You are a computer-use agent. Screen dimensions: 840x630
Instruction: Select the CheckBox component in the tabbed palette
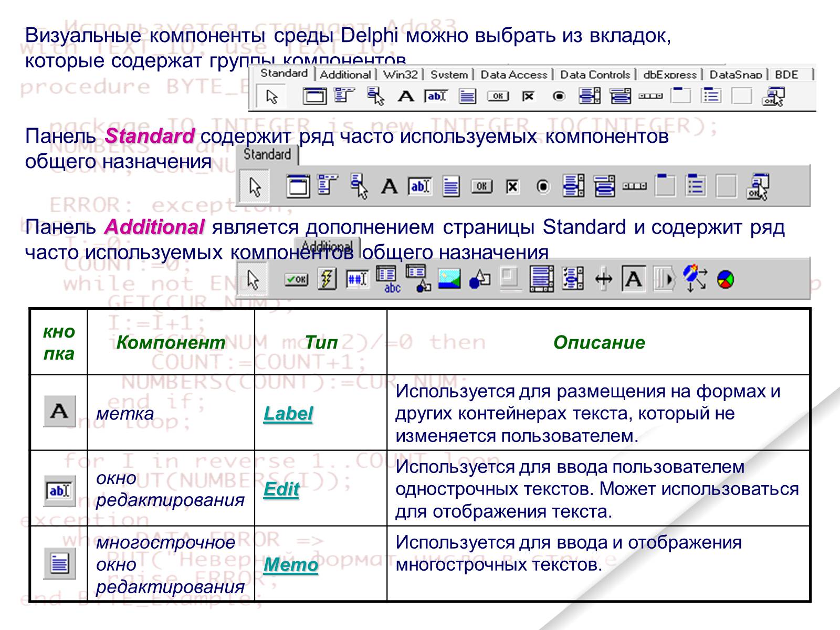tap(528, 96)
